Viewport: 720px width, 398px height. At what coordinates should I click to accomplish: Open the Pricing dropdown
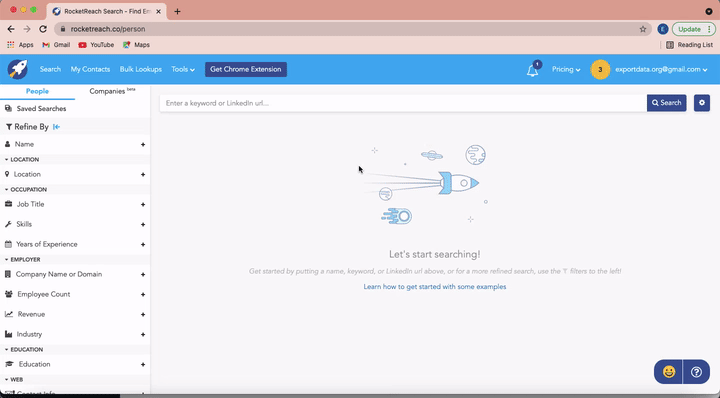point(566,69)
